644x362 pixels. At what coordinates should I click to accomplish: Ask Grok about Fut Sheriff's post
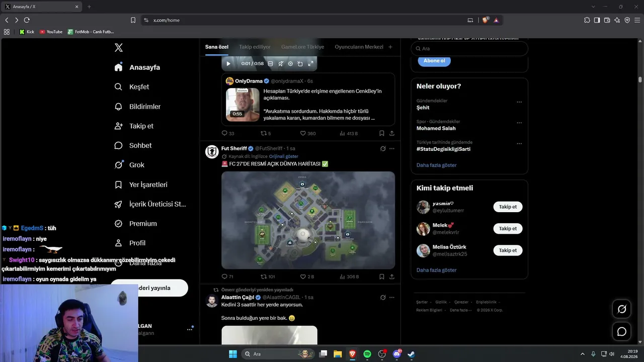[x=383, y=149]
